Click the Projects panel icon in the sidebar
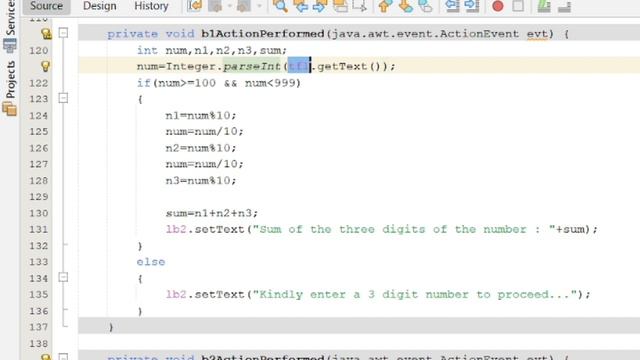The height and width of the screenshot is (360, 640). (x=9, y=109)
